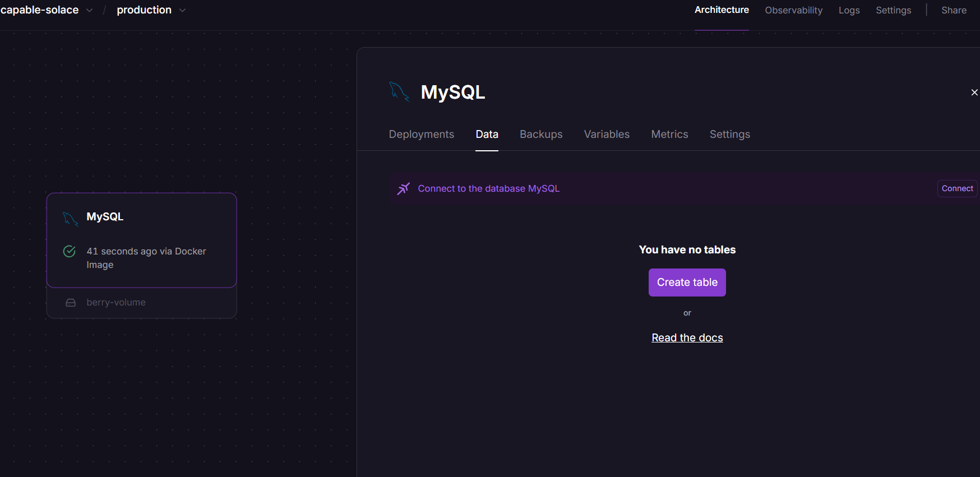Screen dimensions: 980x477
Task: Open the Read the docs link
Action: 687,338
